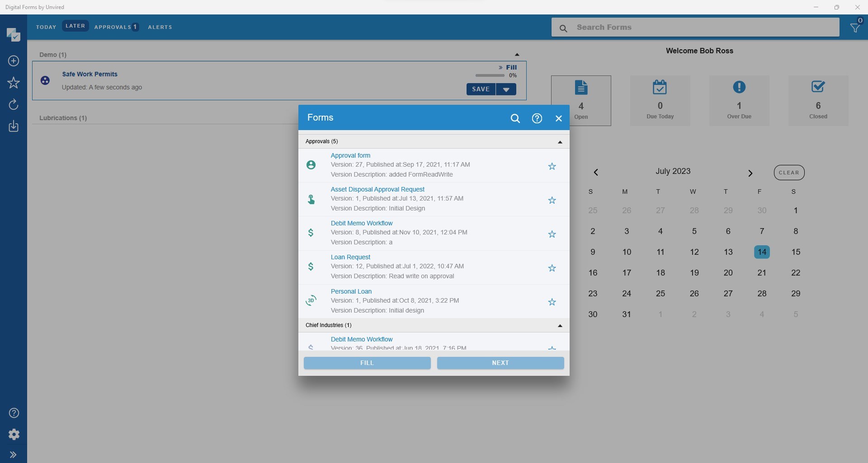Image resolution: width=868 pixels, height=463 pixels.
Task: Go to previous month in calendar
Action: [596, 173]
